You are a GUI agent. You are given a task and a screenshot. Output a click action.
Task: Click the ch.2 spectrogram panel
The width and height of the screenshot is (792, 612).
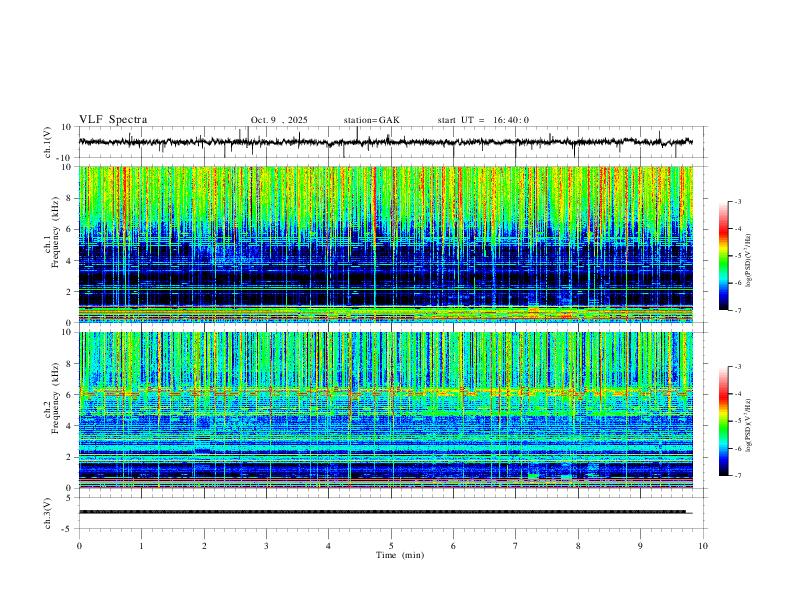pyautogui.click(x=385, y=410)
